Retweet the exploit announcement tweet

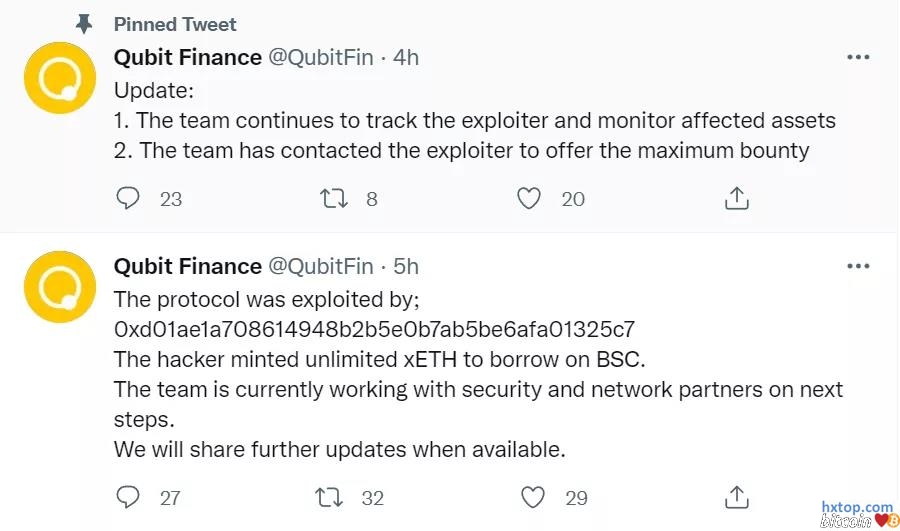pos(328,497)
